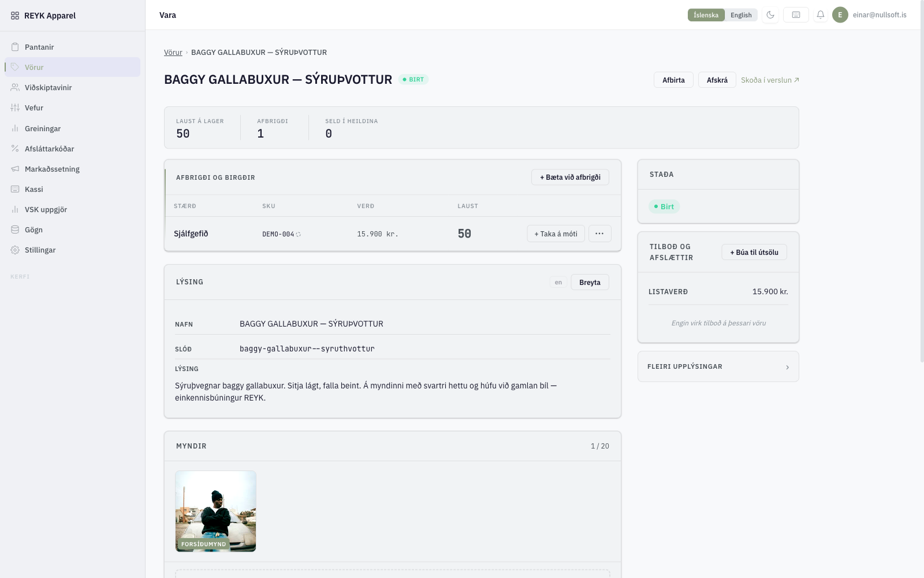Image resolution: width=924 pixels, height=578 pixels.
Task: Click the slug baggy-gallabuxur--syruthvottur
Action: tap(307, 349)
